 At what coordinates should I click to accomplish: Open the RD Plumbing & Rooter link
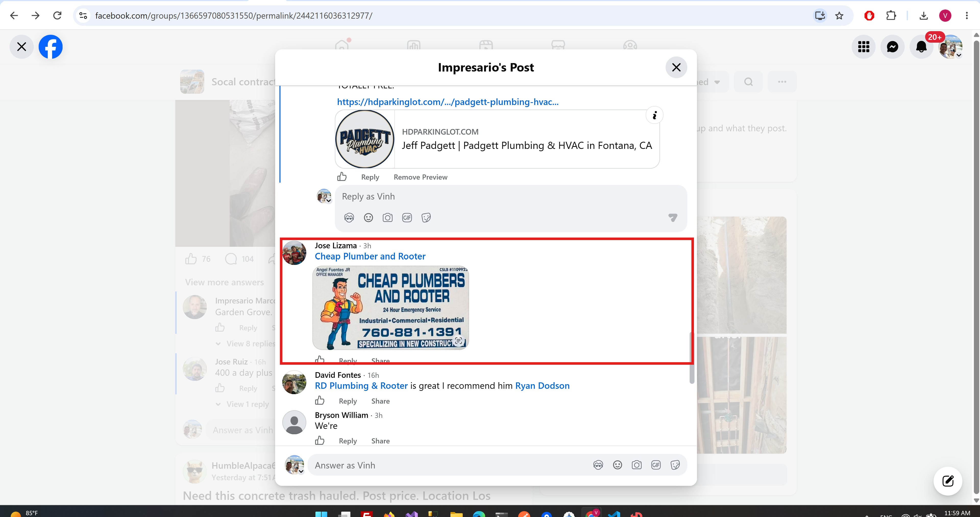coord(361,386)
